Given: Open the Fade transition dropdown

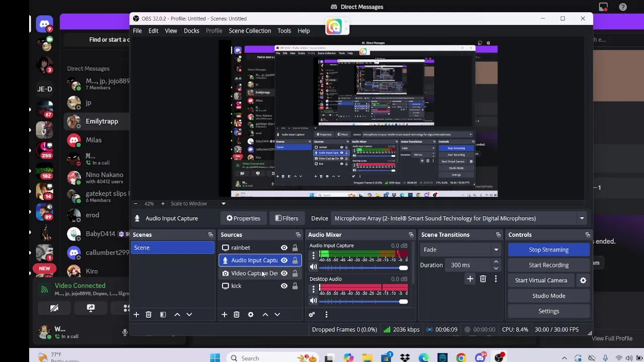Looking at the screenshot, I should tap(460, 249).
